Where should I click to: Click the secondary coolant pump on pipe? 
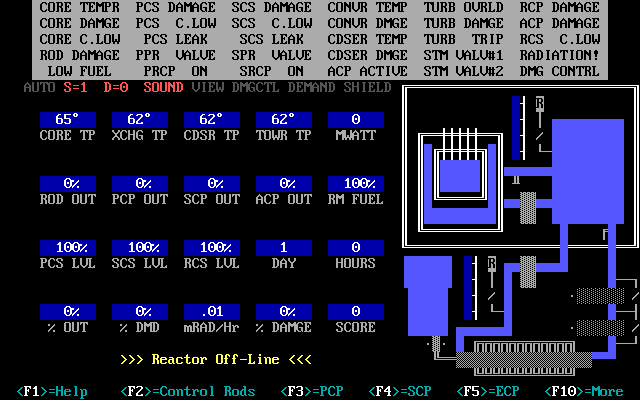[x=528, y=272]
